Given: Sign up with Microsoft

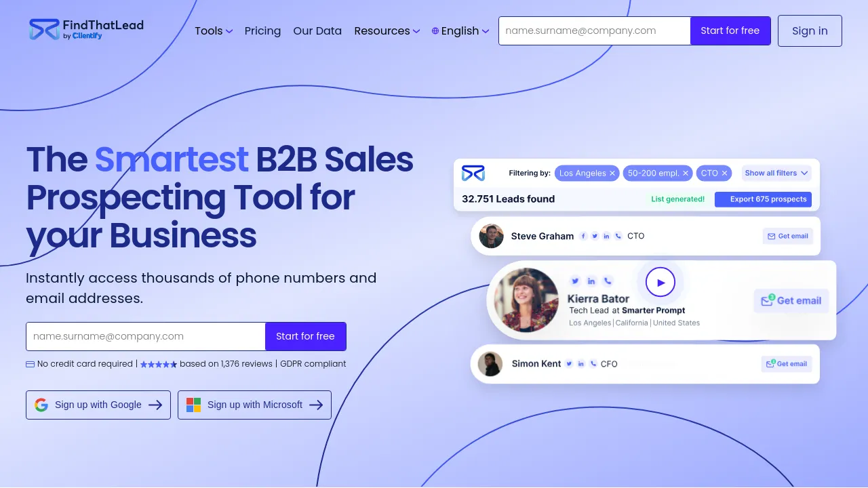Looking at the screenshot, I should (x=254, y=405).
